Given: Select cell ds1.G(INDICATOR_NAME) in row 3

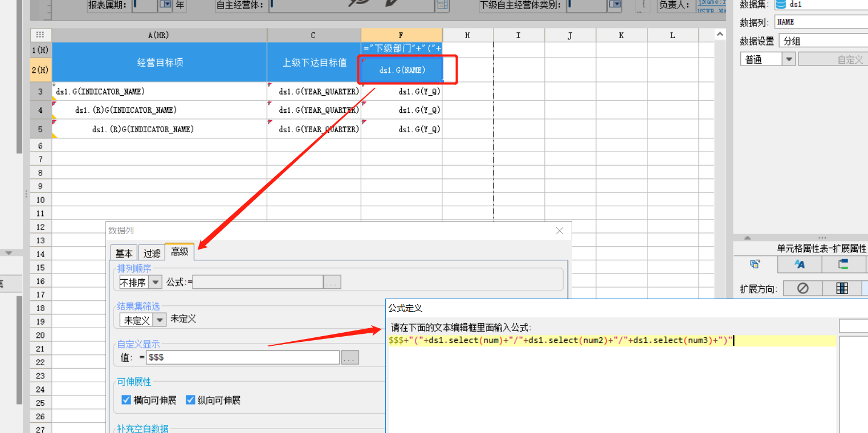Looking at the screenshot, I should tap(160, 91).
